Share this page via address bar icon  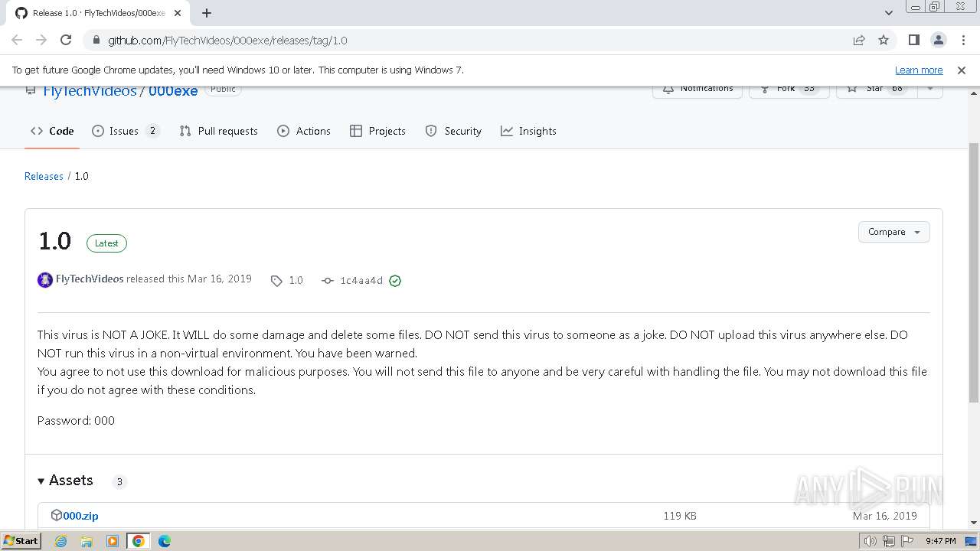[859, 40]
